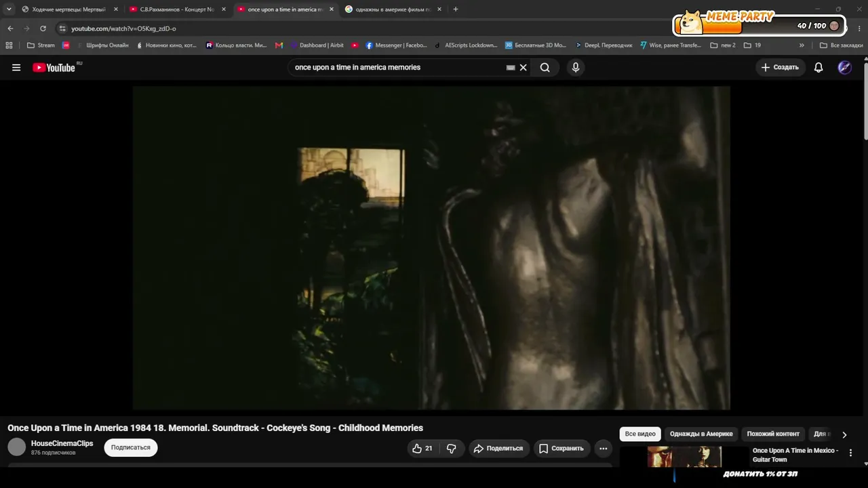Open the YouTube guide hamburger menu

point(16,67)
